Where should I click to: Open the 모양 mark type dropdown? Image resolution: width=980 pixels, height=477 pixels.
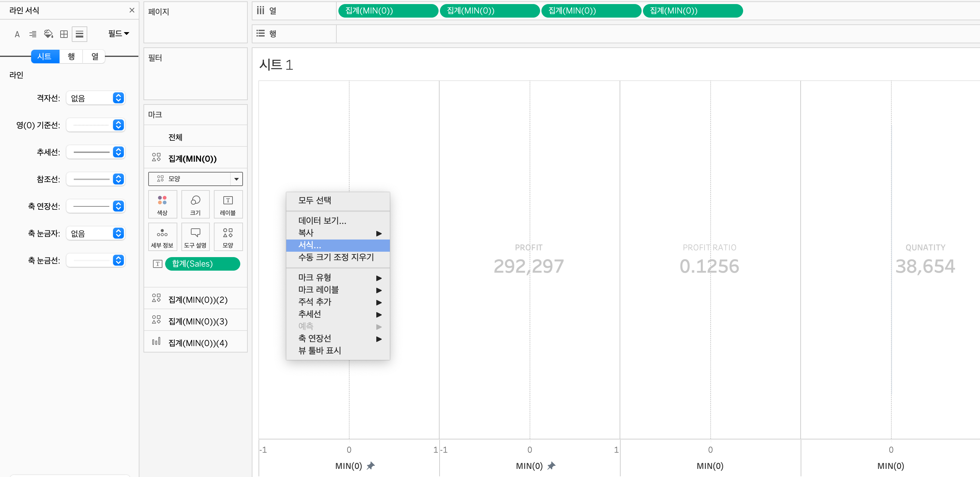[195, 179]
